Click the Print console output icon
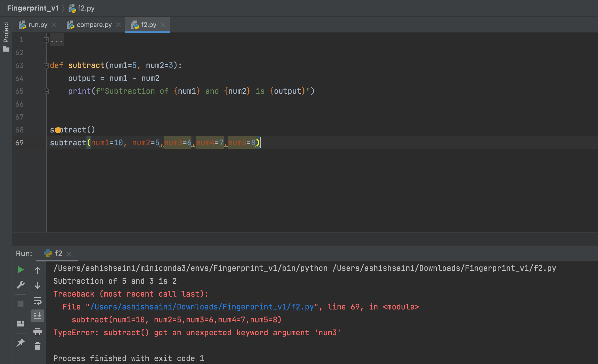The height and width of the screenshot is (364, 598). [38, 331]
